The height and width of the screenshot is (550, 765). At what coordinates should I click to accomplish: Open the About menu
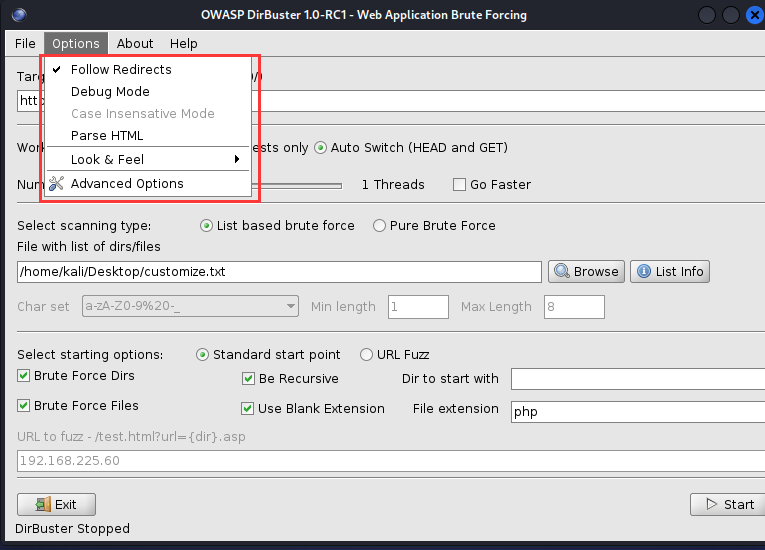coord(135,44)
